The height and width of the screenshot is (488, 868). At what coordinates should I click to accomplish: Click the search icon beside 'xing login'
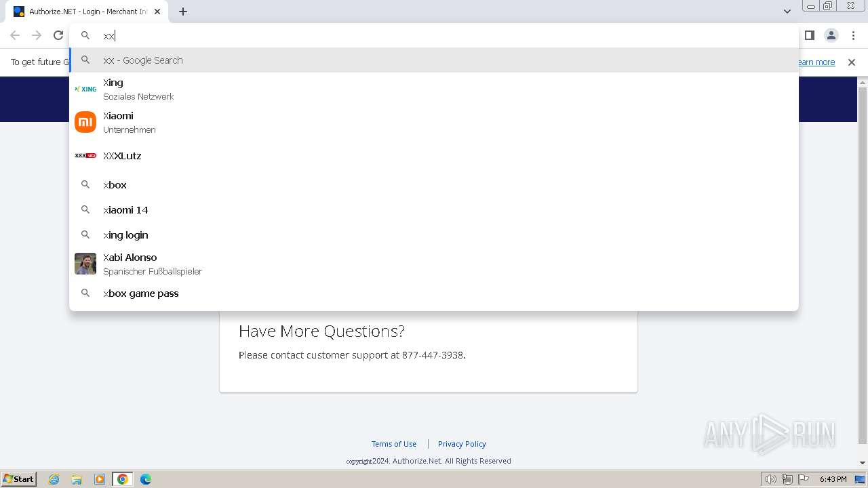pos(85,235)
